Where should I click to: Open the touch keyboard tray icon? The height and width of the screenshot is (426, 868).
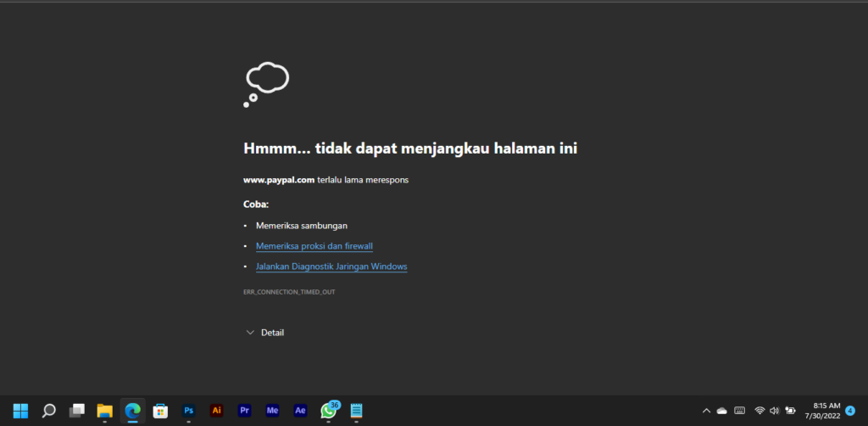click(x=739, y=411)
